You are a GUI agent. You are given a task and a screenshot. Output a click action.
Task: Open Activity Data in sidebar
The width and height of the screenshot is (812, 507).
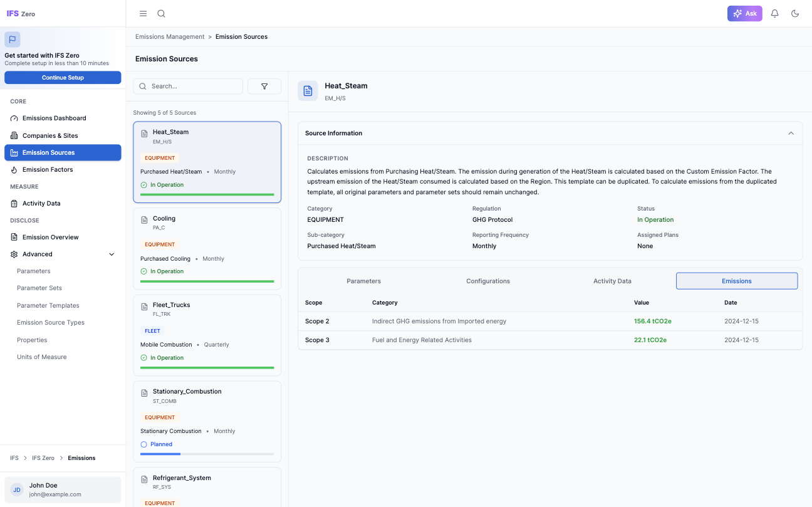point(41,204)
